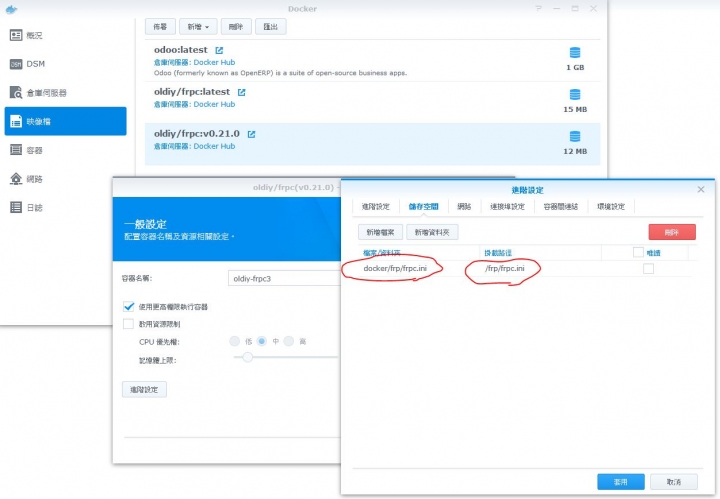Click the docker/frp/frpc.ini file path cell
The image size is (720, 499).
[x=395, y=269]
